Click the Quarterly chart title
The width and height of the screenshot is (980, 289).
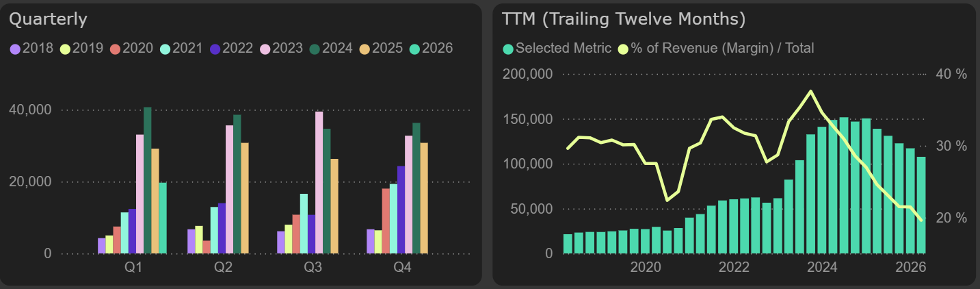48,19
